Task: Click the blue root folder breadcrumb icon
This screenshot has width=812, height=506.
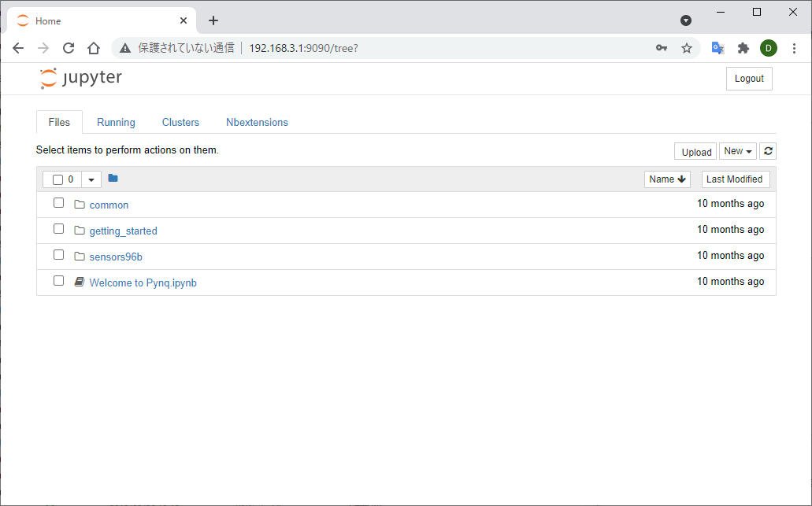Action: (x=113, y=179)
